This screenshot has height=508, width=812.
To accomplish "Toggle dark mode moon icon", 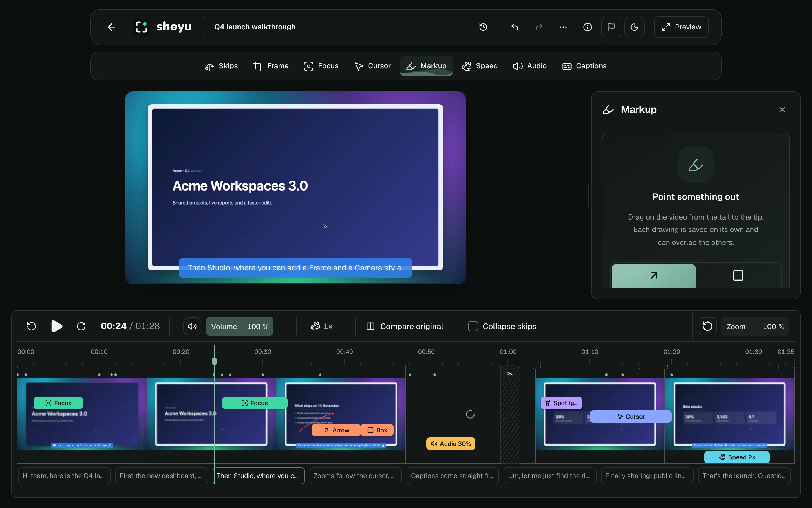I will 634,27.
